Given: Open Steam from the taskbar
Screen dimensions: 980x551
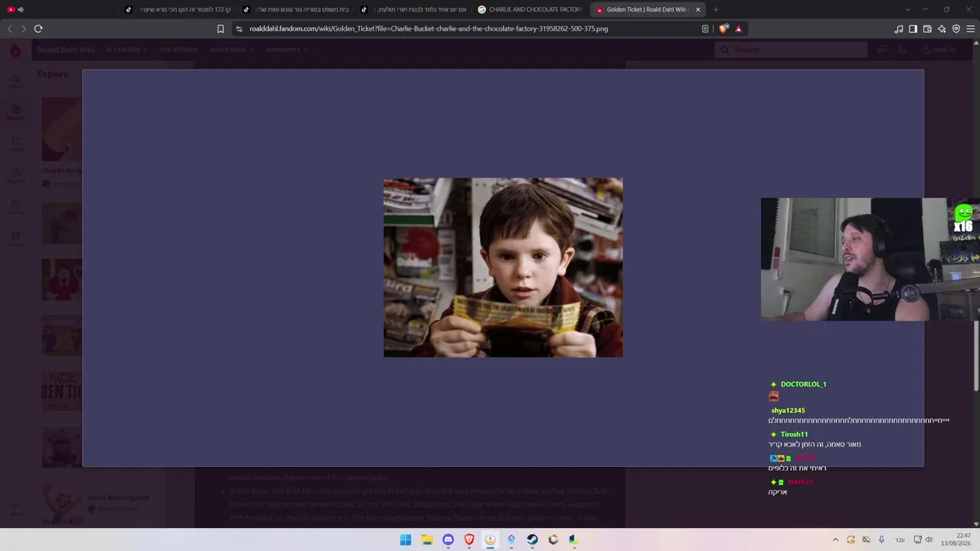Looking at the screenshot, I should point(532,540).
